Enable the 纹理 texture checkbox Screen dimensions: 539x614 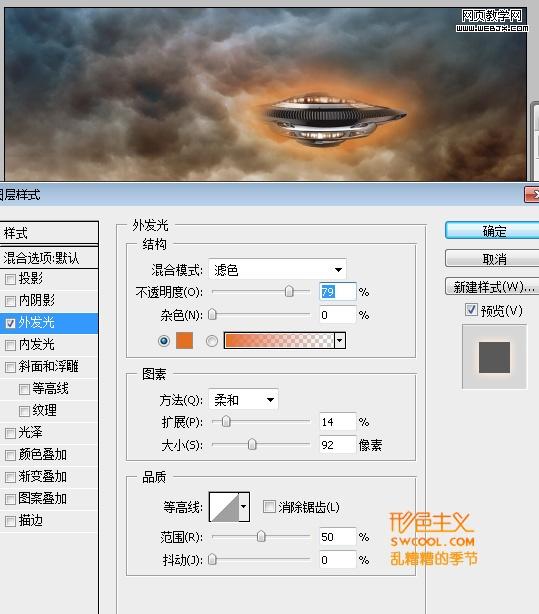24,411
